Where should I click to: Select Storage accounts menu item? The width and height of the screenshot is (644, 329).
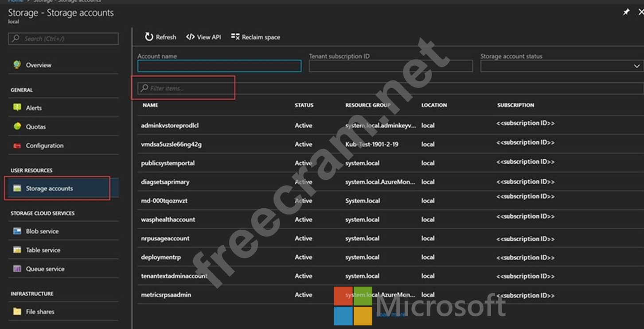tap(49, 188)
